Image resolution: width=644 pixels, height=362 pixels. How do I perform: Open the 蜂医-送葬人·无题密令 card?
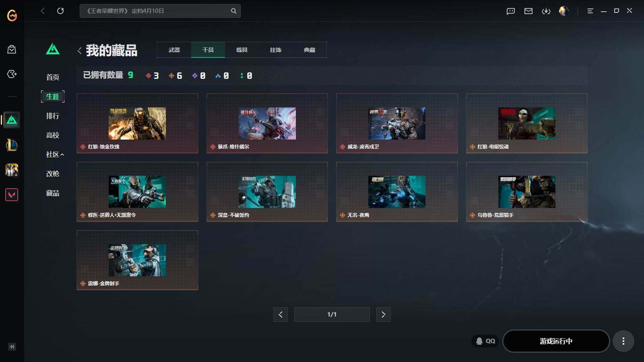click(137, 192)
